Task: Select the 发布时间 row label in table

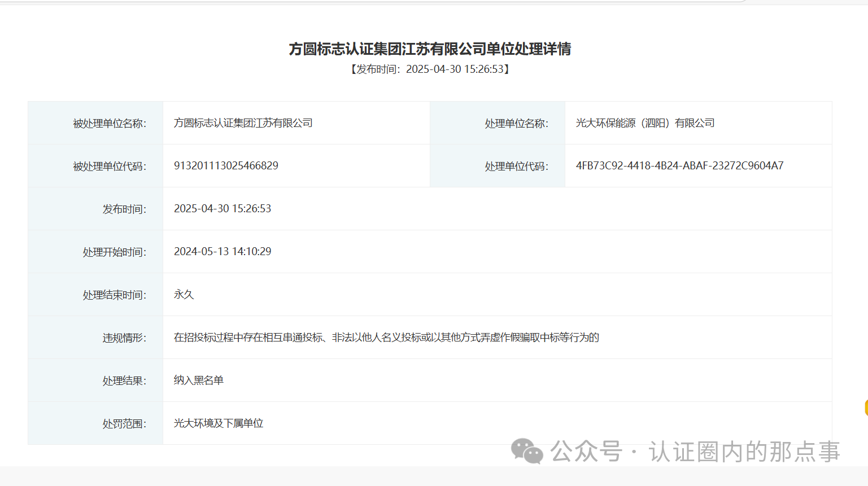Action: click(x=124, y=209)
